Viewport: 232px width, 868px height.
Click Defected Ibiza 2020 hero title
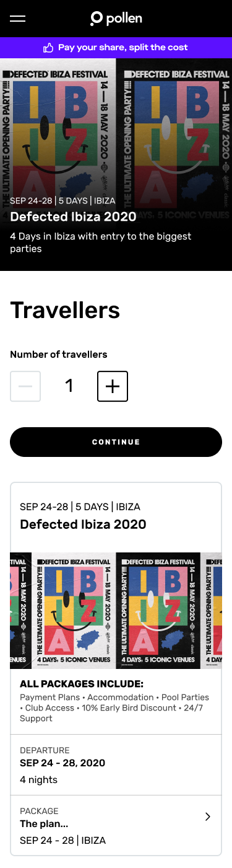coord(73,217)
